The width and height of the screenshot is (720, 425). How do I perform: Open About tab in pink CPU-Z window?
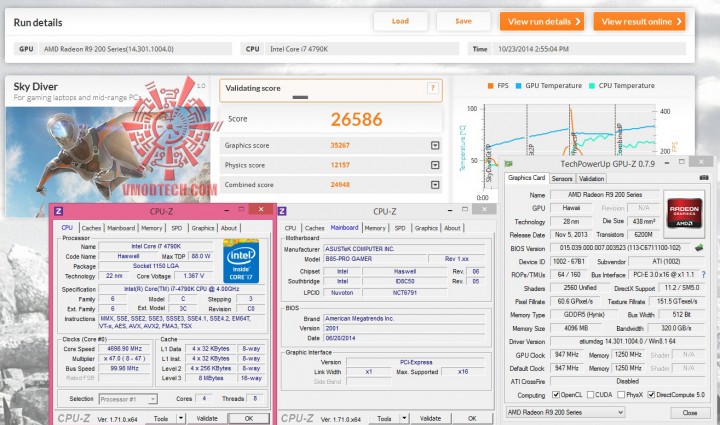(x=229, y=228)
